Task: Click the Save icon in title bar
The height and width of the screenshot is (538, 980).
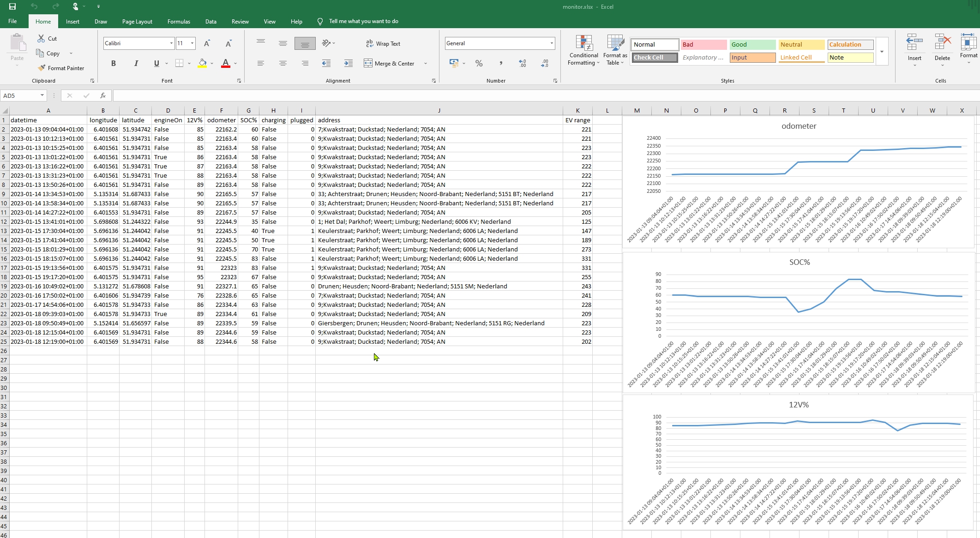Action: (x=12, y=6)
